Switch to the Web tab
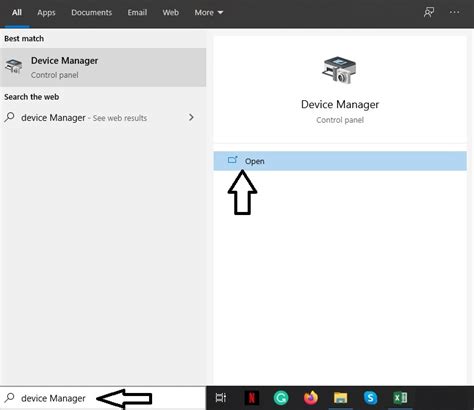This screenshot has height=410, width=474. [x=170, y=13]
